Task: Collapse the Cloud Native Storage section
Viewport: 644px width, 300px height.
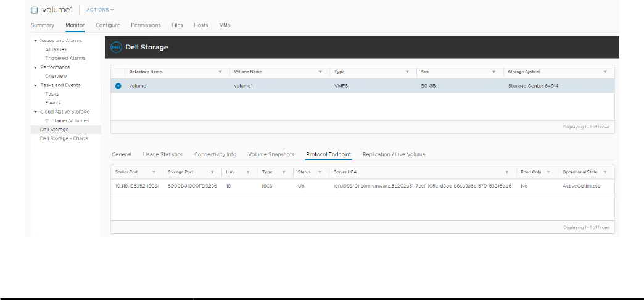Action: 35,112
